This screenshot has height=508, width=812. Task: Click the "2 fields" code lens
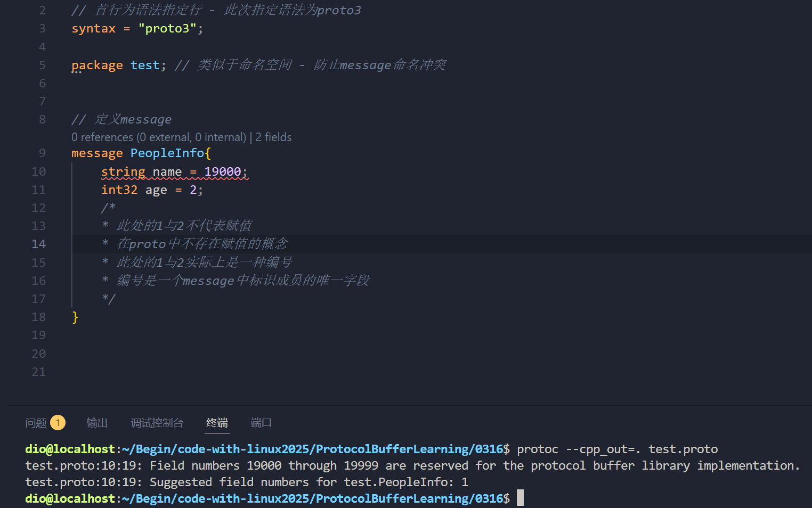273,137
